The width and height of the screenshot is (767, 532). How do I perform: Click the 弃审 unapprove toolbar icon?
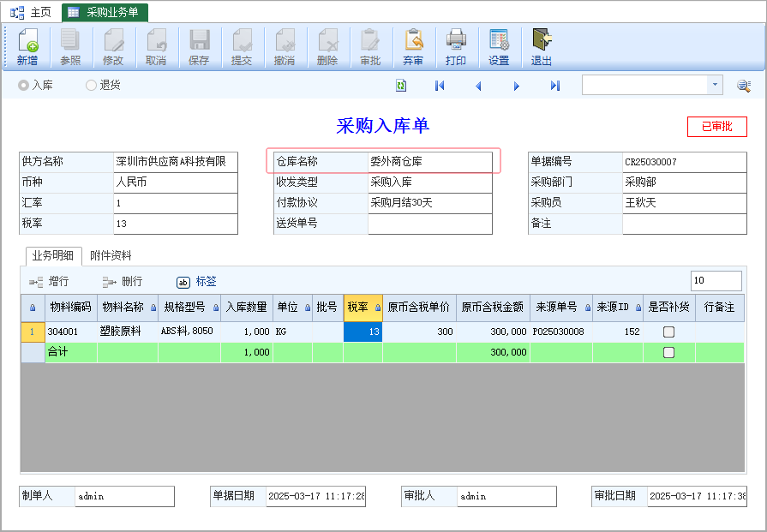(413, 47)
